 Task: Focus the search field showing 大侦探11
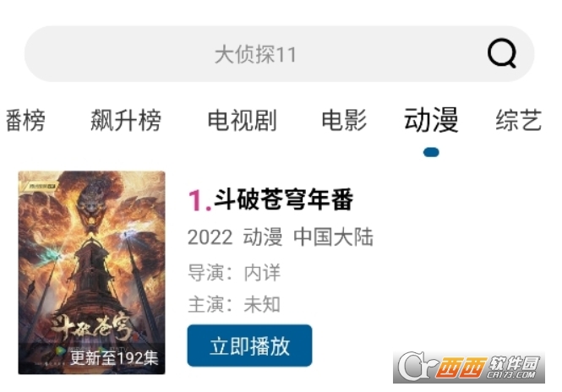[x=280, y=54]
